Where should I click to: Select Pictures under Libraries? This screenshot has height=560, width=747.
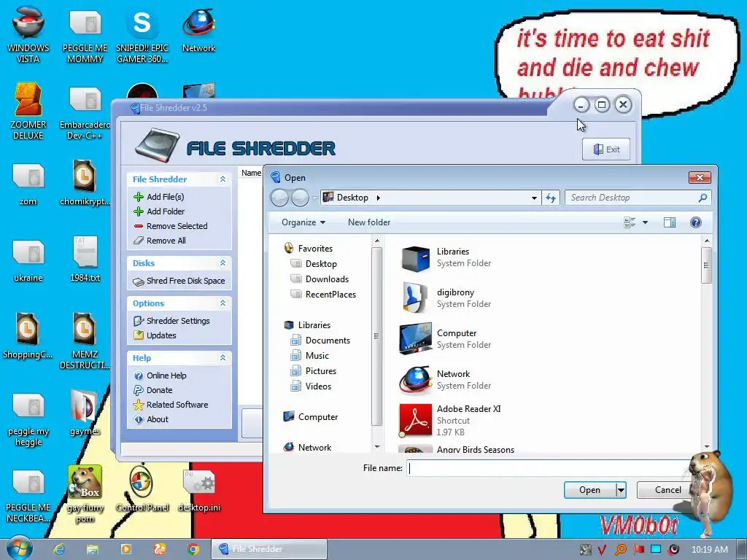(x=321, y=371)
